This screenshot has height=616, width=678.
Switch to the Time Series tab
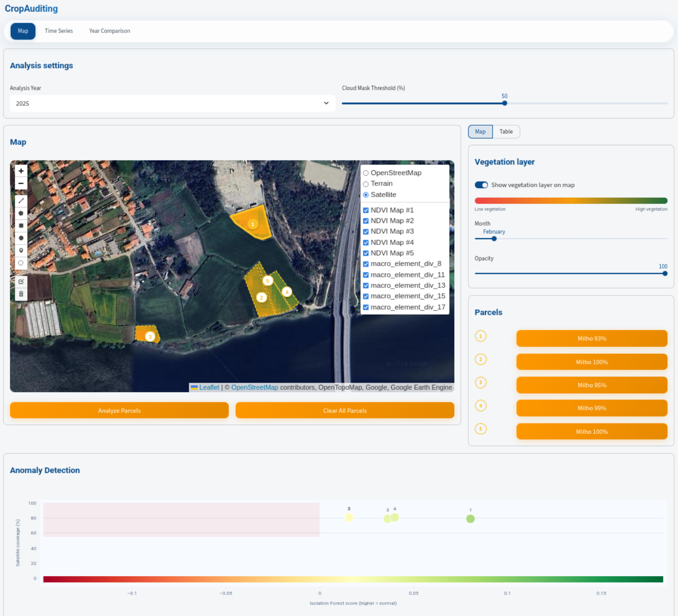59,31
